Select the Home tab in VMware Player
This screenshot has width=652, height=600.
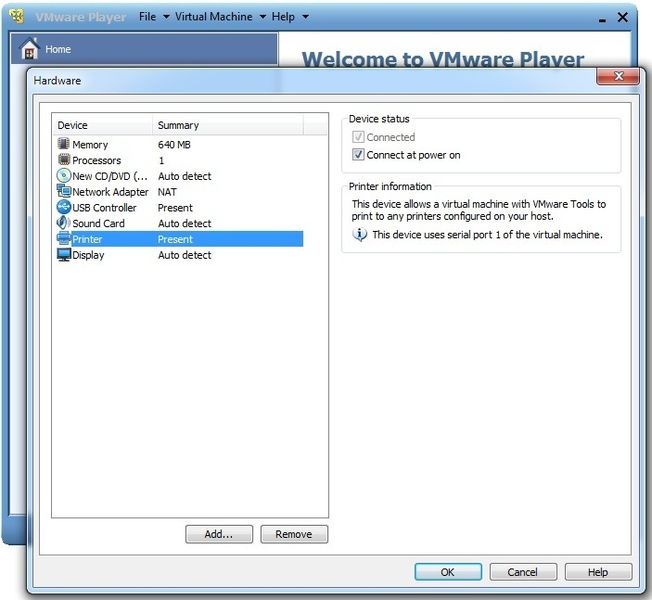tap(144, 49)
